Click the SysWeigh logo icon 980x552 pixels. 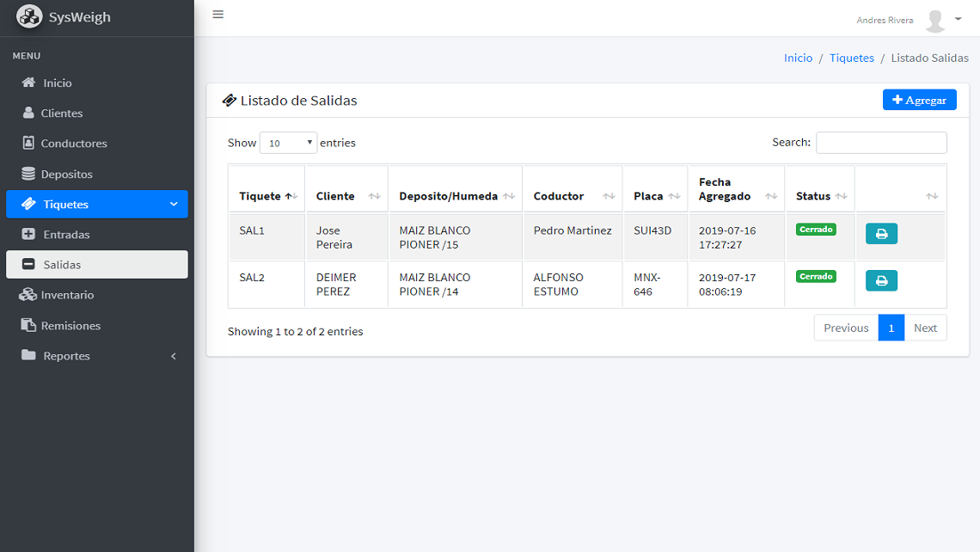29,17
